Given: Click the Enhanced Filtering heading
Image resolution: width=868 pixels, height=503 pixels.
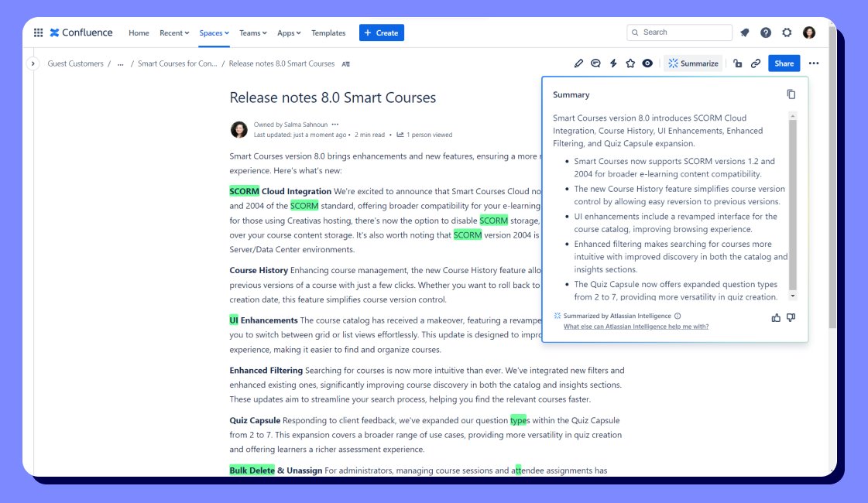Looking at the screenshot, I should point(266,370).
